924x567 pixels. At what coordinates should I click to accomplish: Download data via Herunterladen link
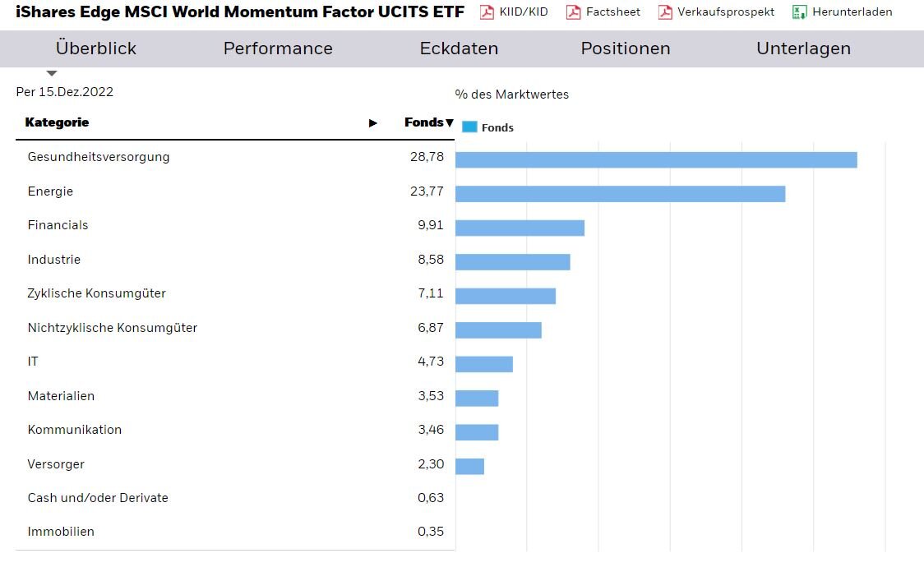tap(852, 12)
